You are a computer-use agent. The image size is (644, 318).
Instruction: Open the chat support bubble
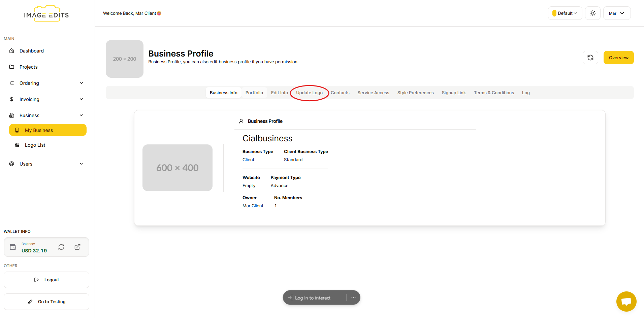[x=626, y=301]
